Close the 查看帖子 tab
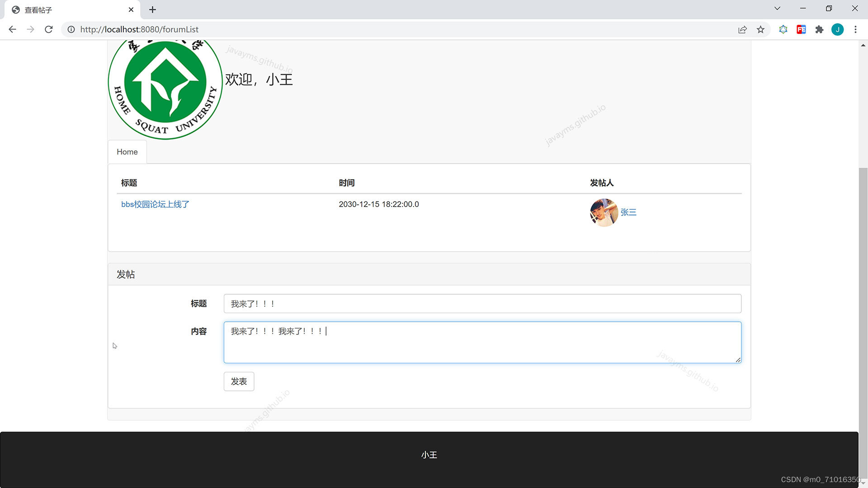This screenshot has height=488, width=868. (x=131, y=9)
